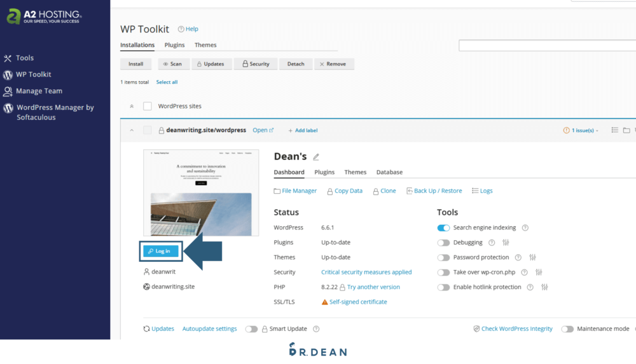Image resolution: width=636 pixels, height=364 pixels.
Task: Switch to the Installations tab
Action: pos(137,45)
